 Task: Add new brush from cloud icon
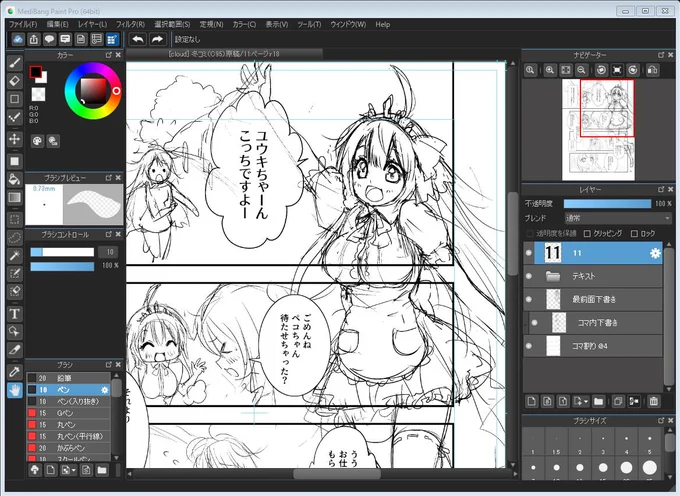click(35, 470)
